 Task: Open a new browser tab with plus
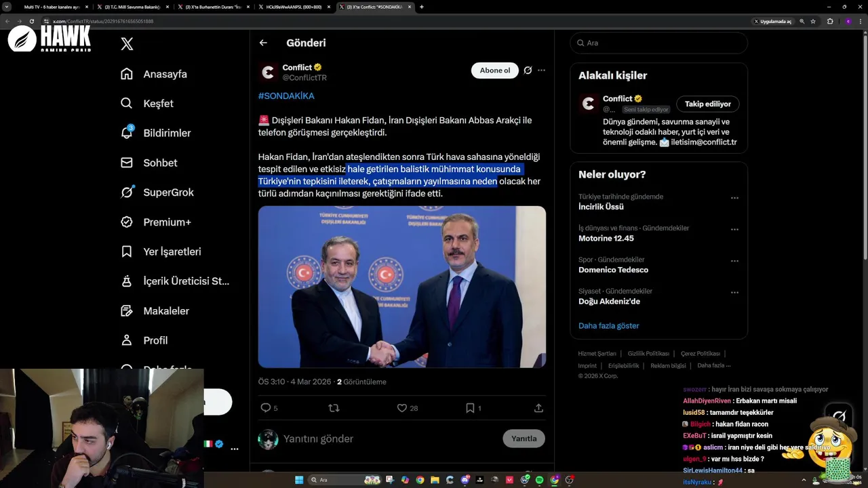pos(422,7)
